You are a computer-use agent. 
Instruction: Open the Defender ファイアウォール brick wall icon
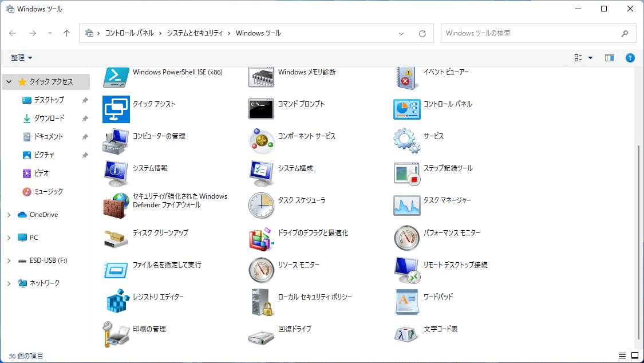coord(116,206)
